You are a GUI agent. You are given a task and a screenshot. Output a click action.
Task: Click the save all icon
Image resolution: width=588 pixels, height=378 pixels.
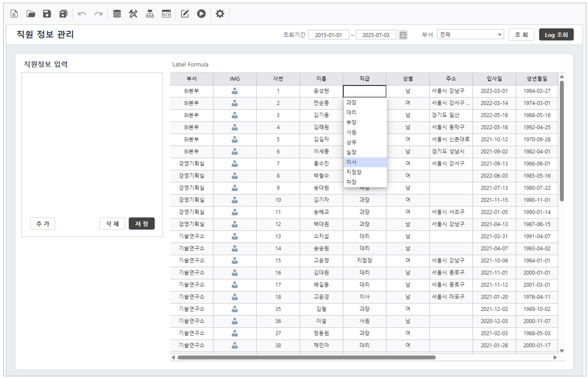point(63,14)
